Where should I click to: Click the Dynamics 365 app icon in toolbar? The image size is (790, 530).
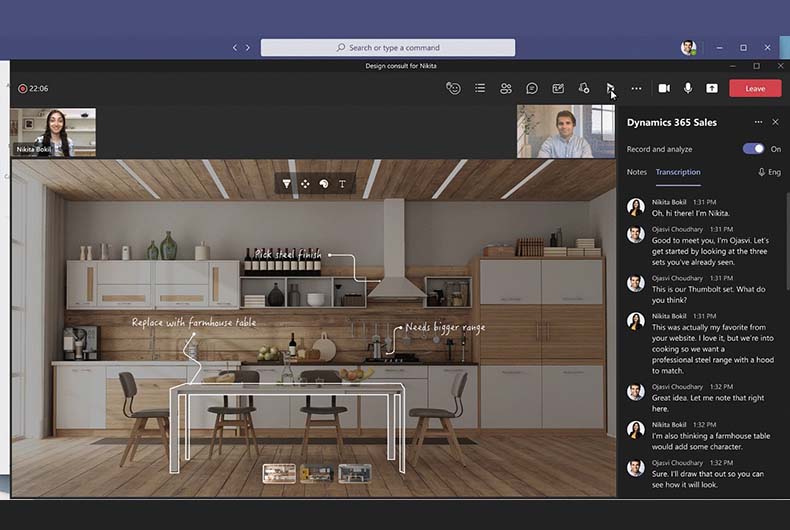tap(610, 89)
